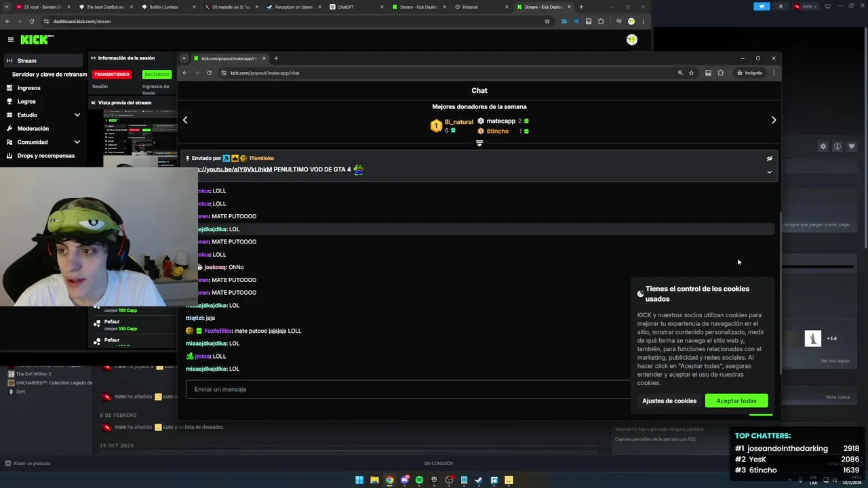Show previous donors with the left arrow
The image size is (868, 488).
point(185,120)
